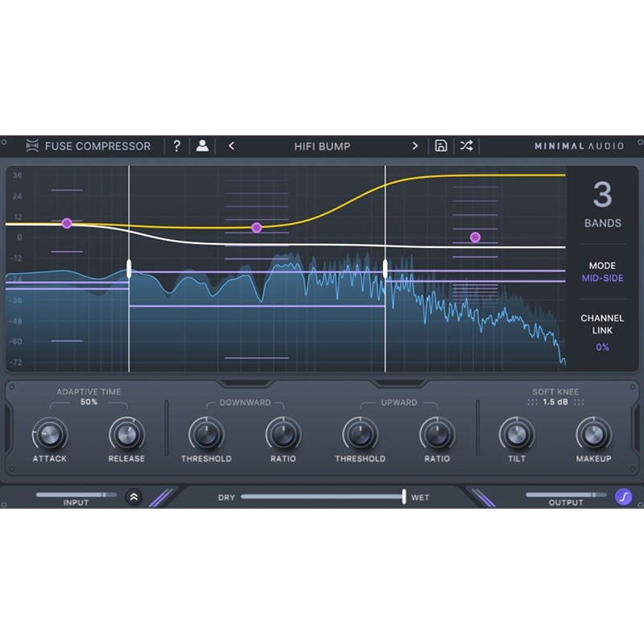Screen dimensions: 644x644
Task: Go to the previous preset arrow
Action: coord(231,146)
